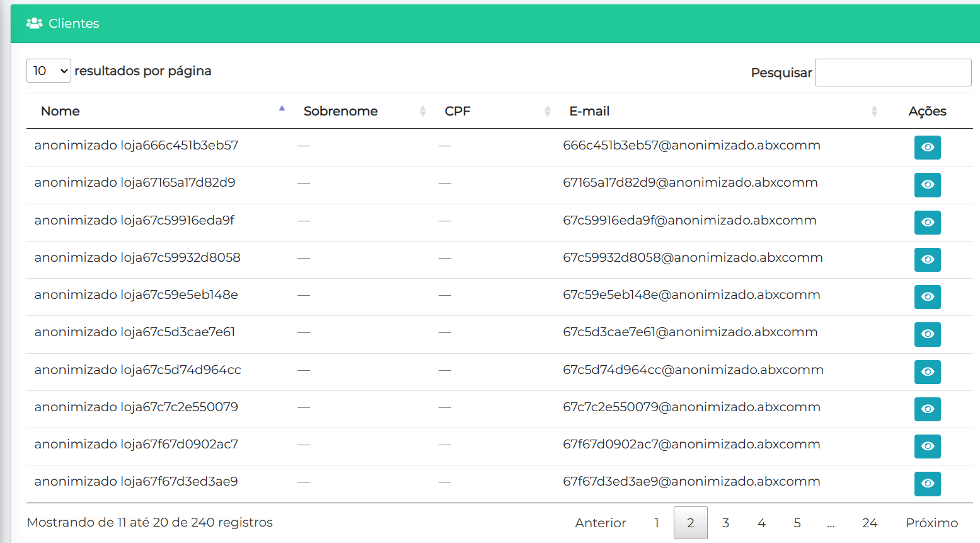Show details of client loja67c59e5eb148e
The width and height of the screenshot is (980, 543).
pyautogui.click(x=927, y=297)
